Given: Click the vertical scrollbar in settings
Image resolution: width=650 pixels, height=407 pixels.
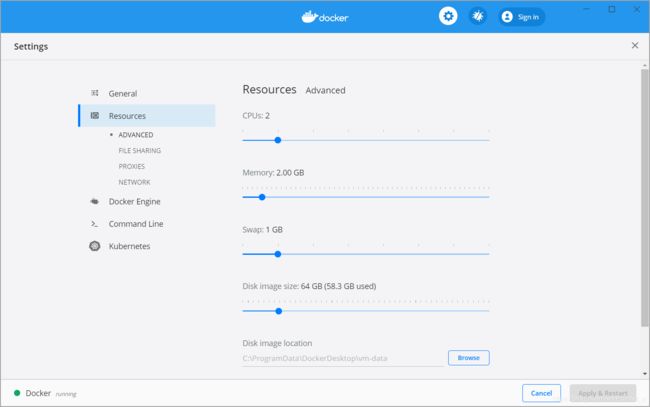Looking at the screenshot, I should [x=645, y=198].
